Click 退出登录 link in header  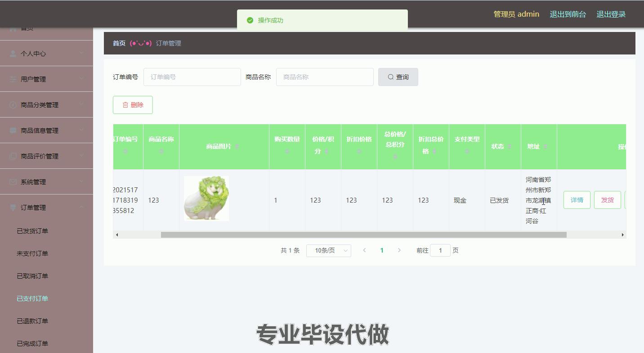pyautogui.click(x=611, y=14)
